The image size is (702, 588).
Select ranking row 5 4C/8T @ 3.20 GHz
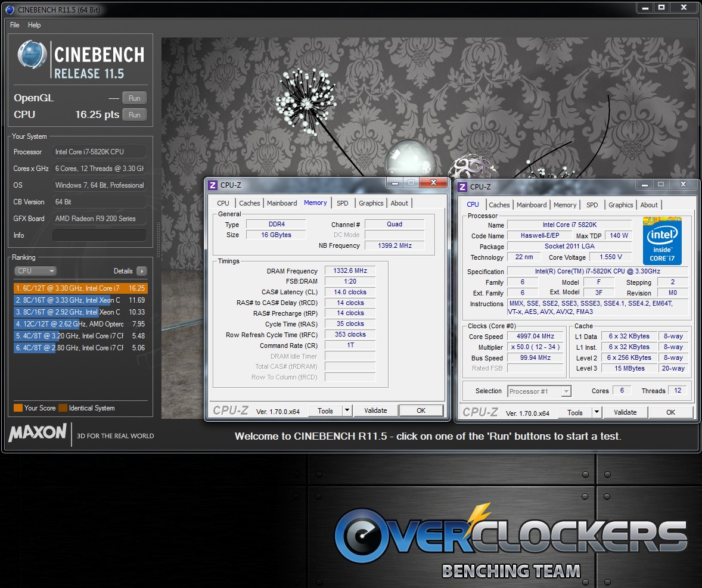coord(80,335)
